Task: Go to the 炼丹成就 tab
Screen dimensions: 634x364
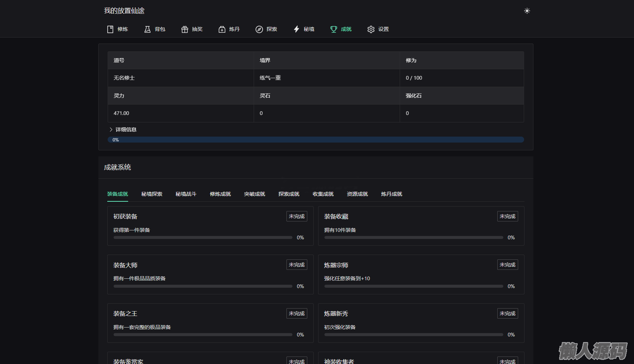Action: click(392, 194)
